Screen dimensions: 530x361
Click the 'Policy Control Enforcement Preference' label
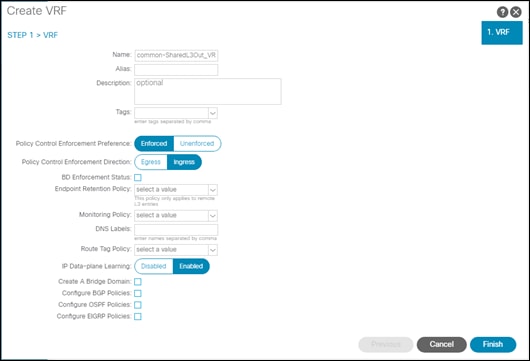pos(73,144)
